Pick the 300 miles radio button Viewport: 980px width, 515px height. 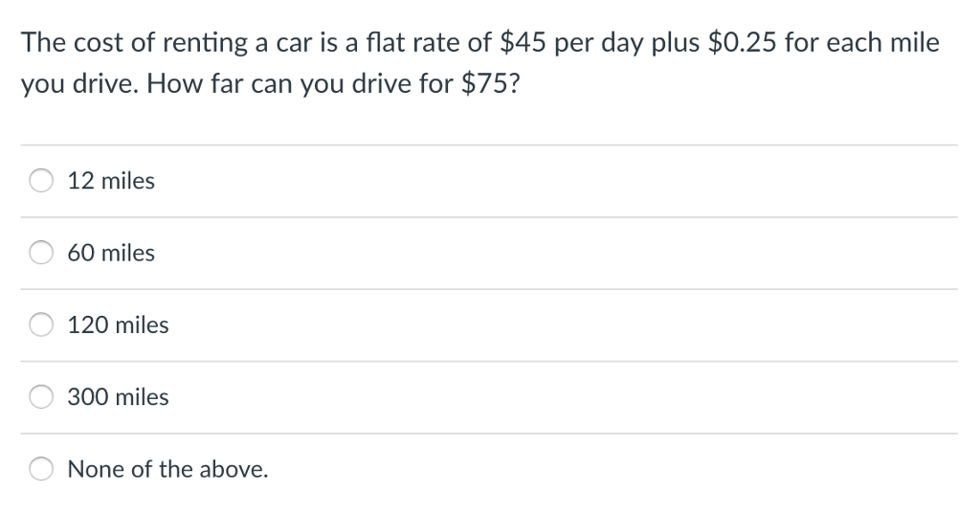[x=41, y=396]
